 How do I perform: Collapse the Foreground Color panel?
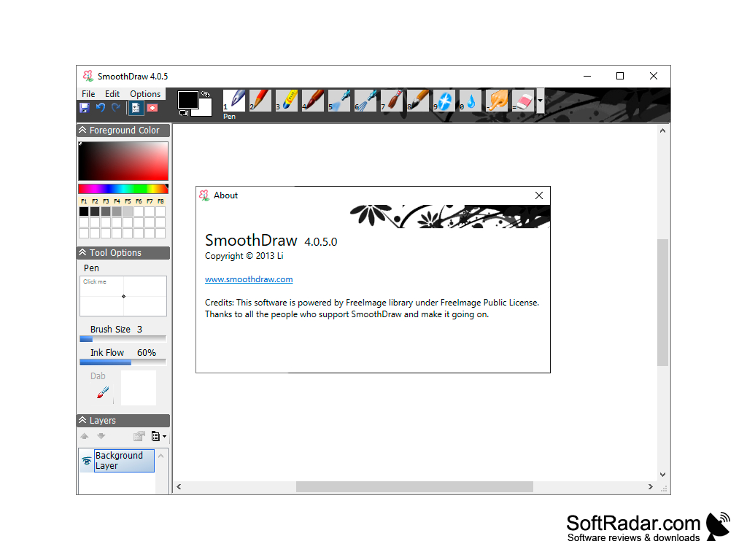click(82, 130)
